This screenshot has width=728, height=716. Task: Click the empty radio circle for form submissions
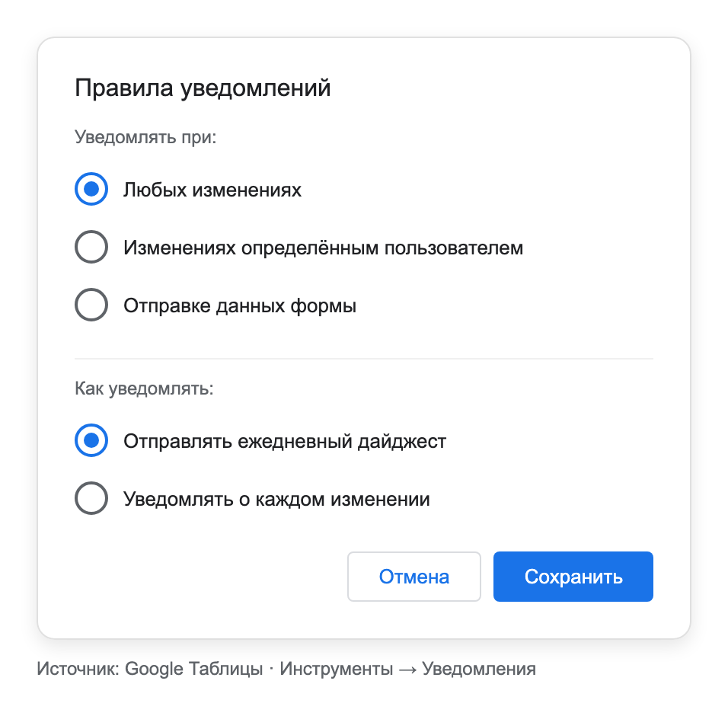point(91,305)
